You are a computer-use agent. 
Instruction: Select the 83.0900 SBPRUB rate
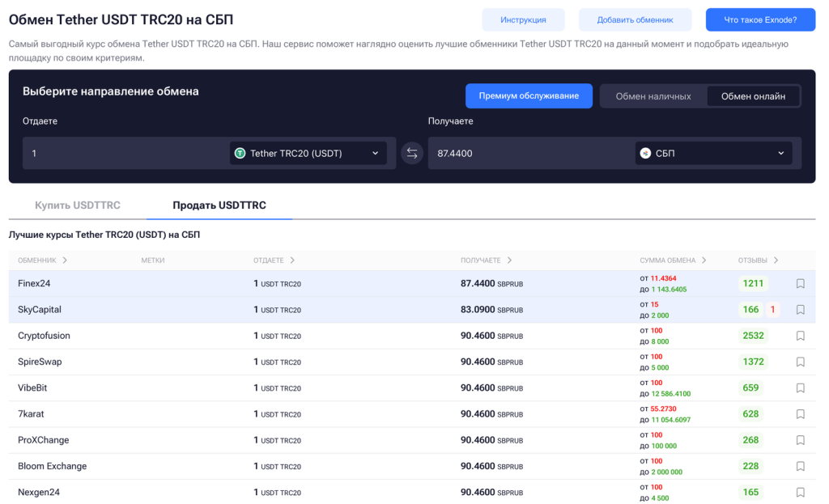[491, 310]
